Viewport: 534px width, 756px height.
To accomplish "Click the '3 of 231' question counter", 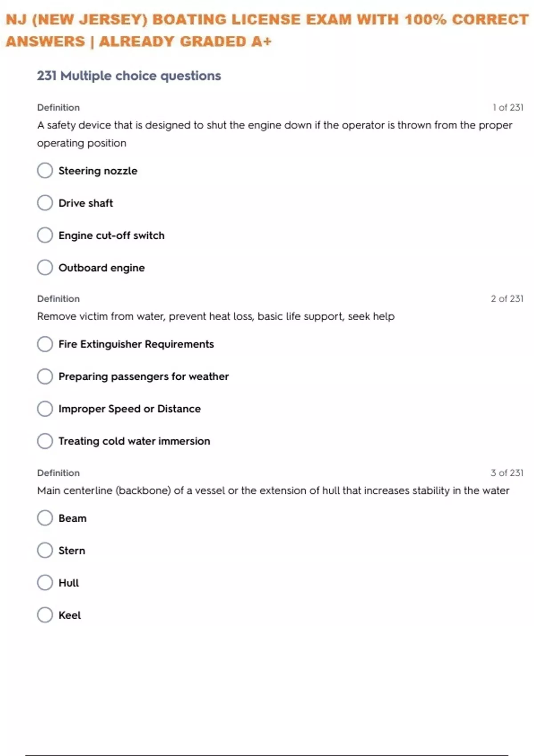I will coord(507,473).
